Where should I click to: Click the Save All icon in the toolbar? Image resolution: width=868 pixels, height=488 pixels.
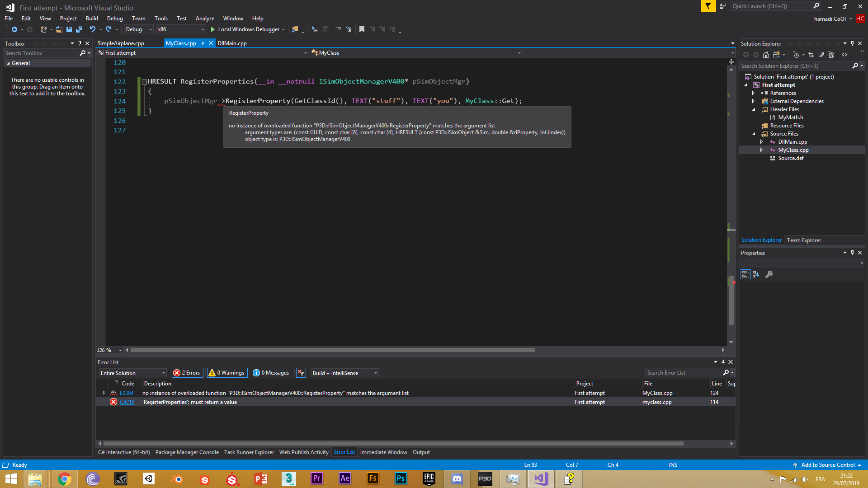pyautogui.click(x=79, y=29)
